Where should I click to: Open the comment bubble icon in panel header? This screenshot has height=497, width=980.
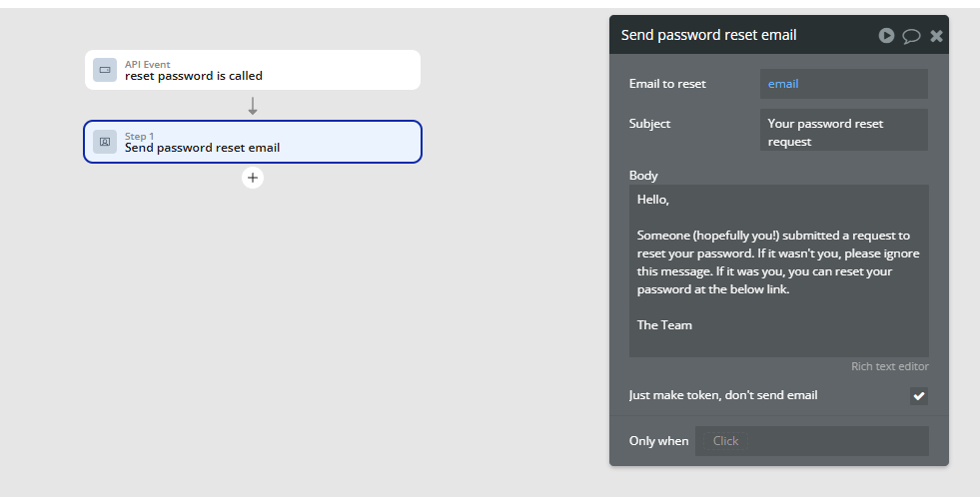click(911, 36)
